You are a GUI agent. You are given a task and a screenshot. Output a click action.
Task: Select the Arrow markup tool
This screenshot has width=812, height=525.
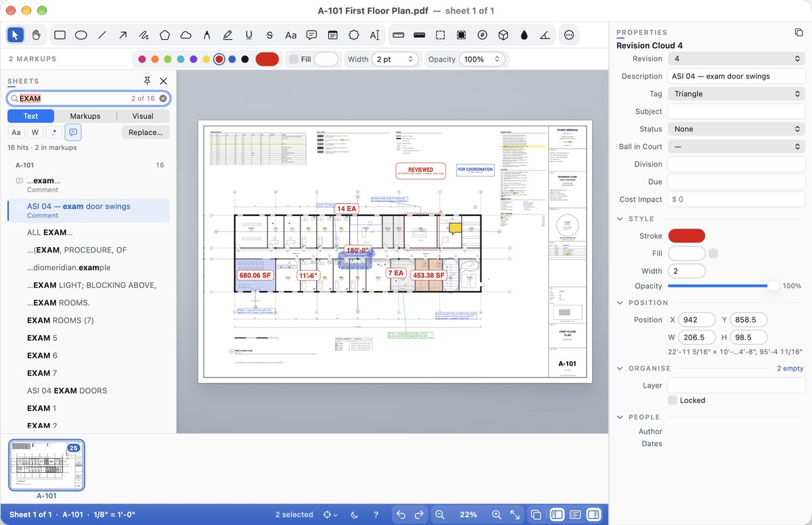coord(122,35)
